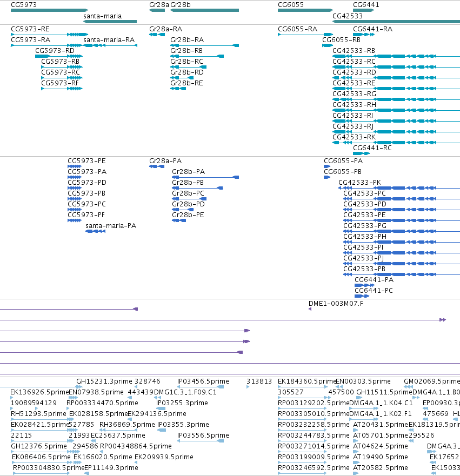
Task: Select the CG6055 gene bar
Action: point(305,10)
